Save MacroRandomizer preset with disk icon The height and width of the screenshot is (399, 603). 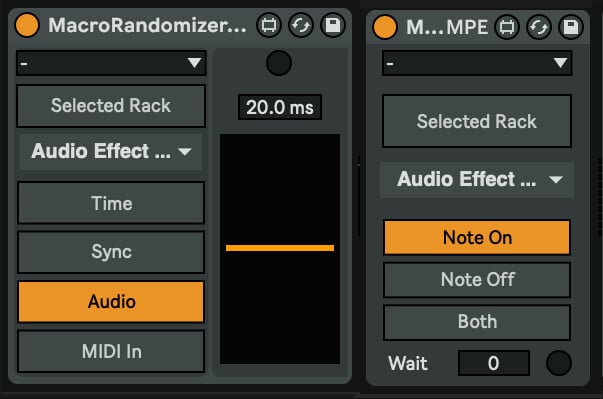point(333,26)
